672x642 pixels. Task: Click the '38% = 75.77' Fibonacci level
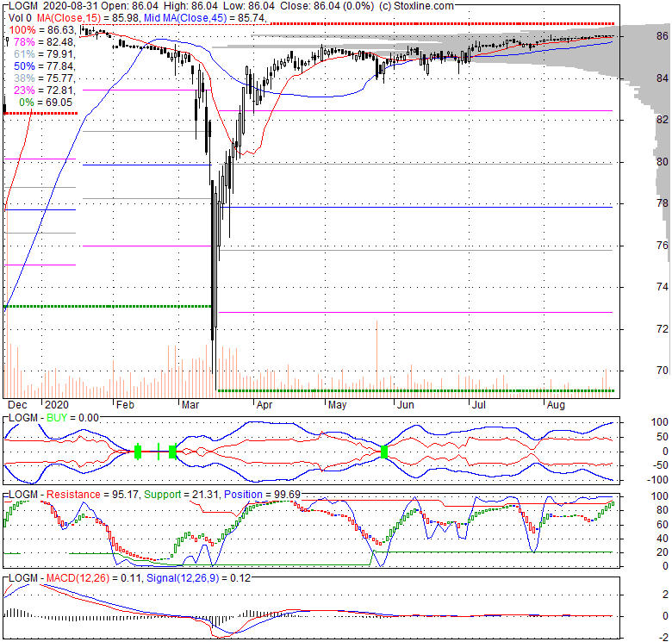[45, 78]
